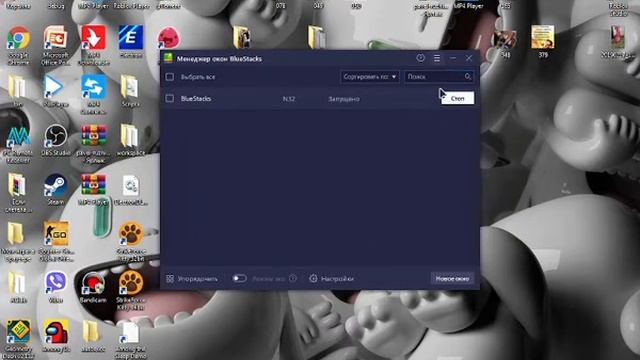Open Geometry Dash desktop shortcut
Screen dimensions: 640x360
coord(18,332)
